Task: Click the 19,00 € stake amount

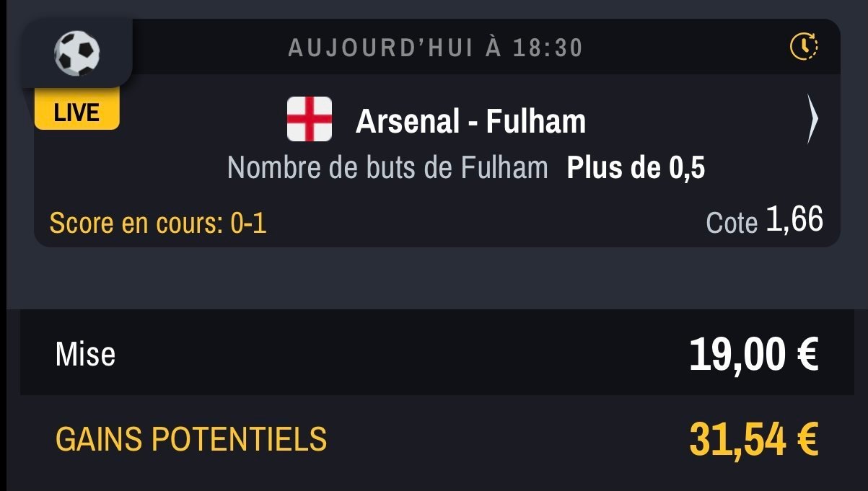Action: pyautogui.click(x=753, y=355)
